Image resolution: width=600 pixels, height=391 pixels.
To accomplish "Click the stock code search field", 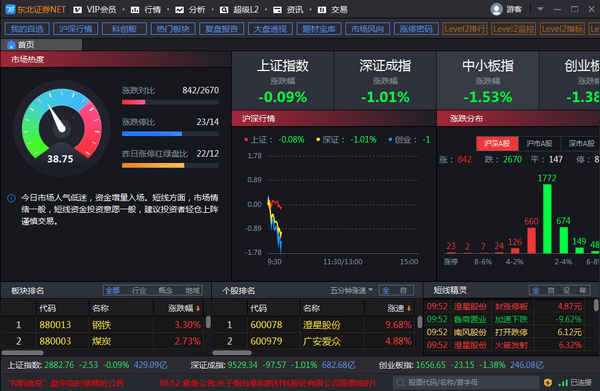I will tap(466, 382).
